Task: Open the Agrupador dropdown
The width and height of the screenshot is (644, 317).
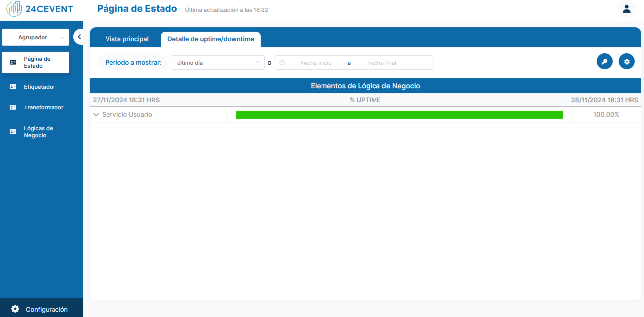Action: (35, 37)
